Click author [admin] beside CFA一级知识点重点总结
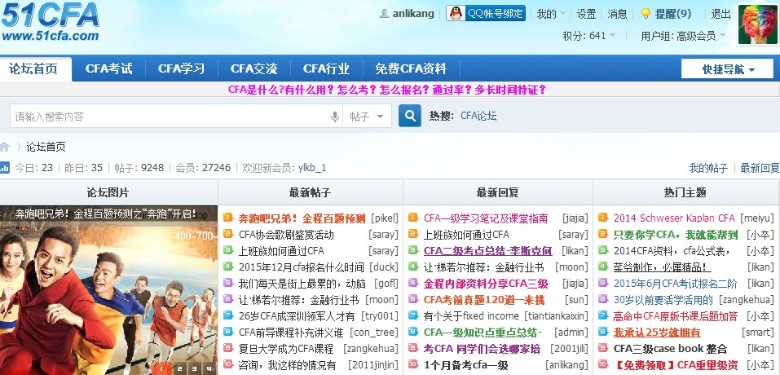780x375 pixels. 571,332
